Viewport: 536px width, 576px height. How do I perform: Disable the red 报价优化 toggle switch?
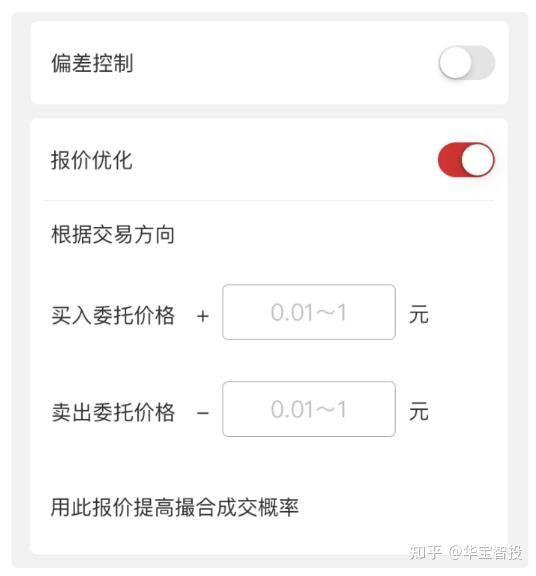(x=466, y=160)
